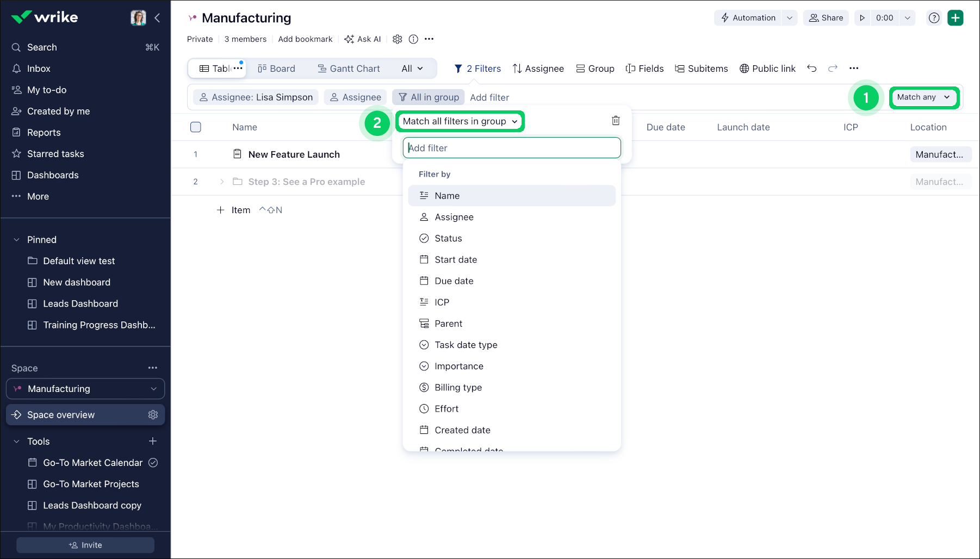This screenshot has width=980, height=559.
Task: Click the Invite button
Action: click(85, 545)
